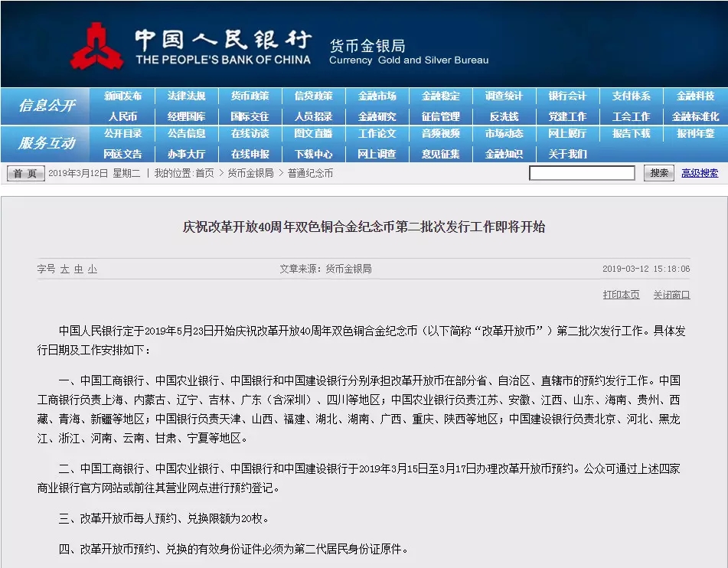The height and width of the screenshot is (568, 728).
Task: Open the 高级搜索 advanced search link
Action: [700, 173]
